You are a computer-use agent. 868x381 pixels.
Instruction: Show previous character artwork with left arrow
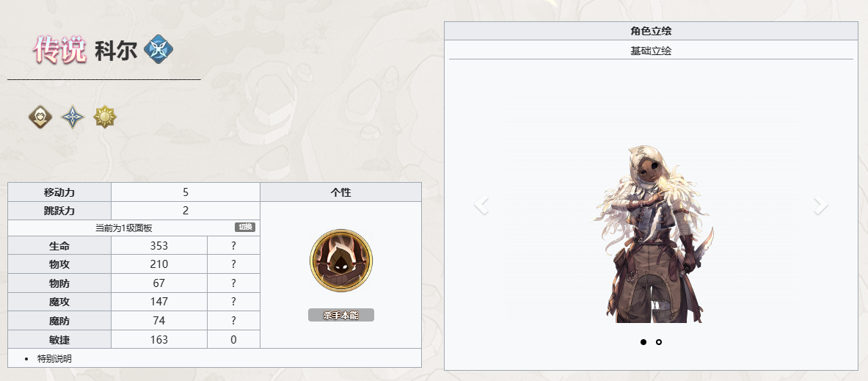point(481,206)
